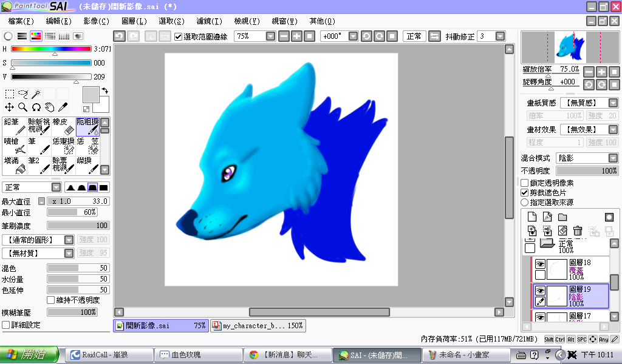The height and width of the screenshot is (364, 622).
Task: Open the 濾鏡(T) menu
Action: [x=209, y=21]
